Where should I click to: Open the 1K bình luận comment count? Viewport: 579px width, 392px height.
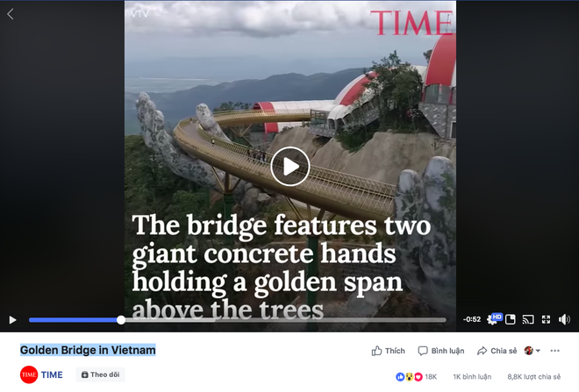click(472, 377)
